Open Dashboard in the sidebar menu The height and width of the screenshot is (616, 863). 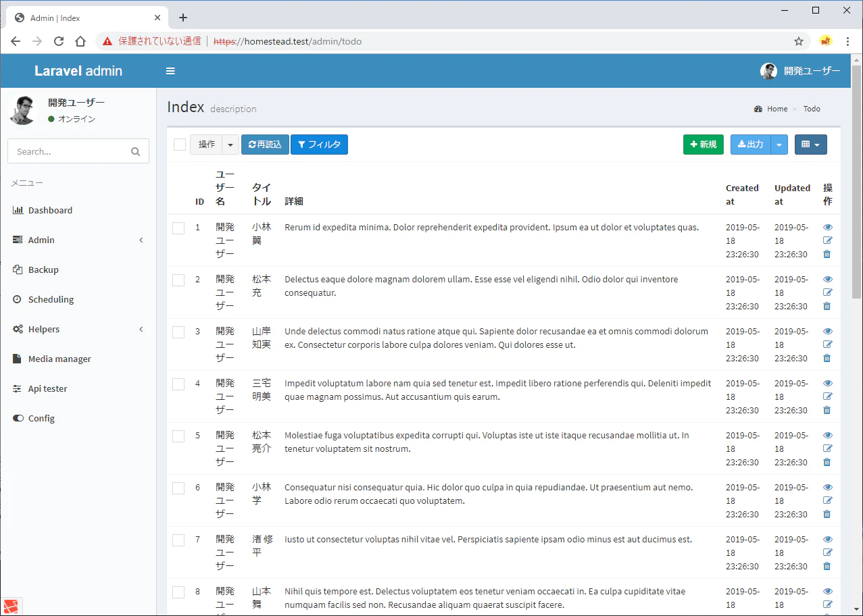(78, 210)
